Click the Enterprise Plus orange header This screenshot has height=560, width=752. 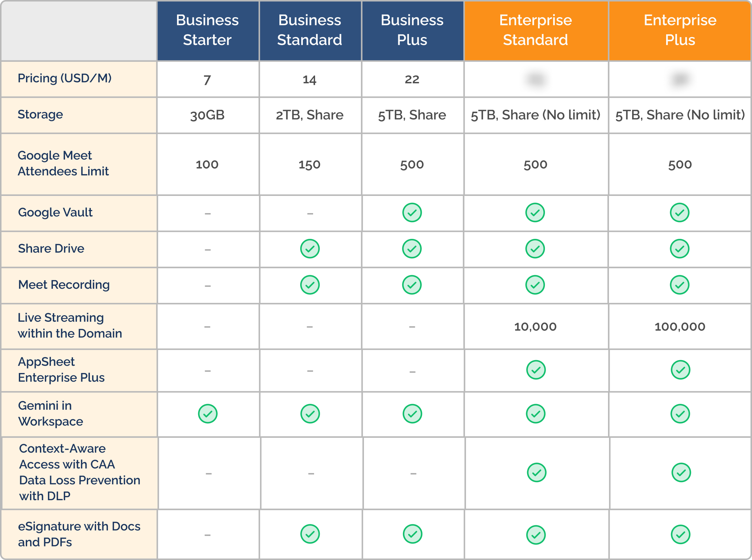[x=680, y=30]
